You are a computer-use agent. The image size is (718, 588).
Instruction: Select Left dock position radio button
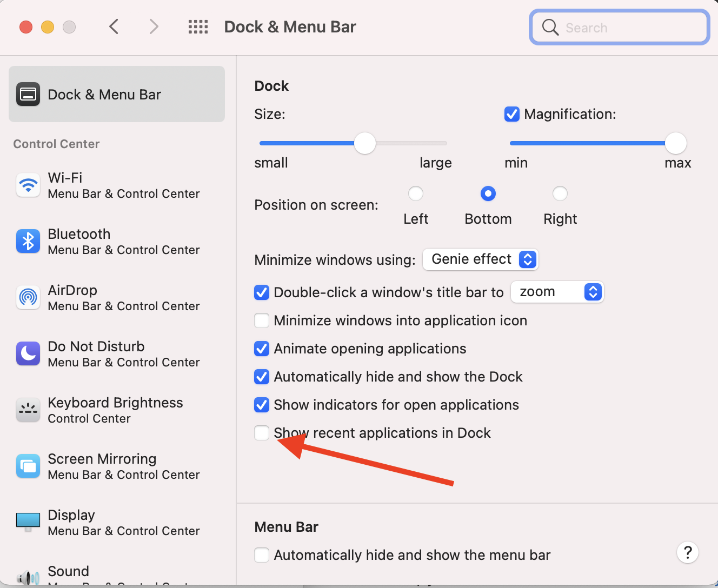(x=416, y=193)
